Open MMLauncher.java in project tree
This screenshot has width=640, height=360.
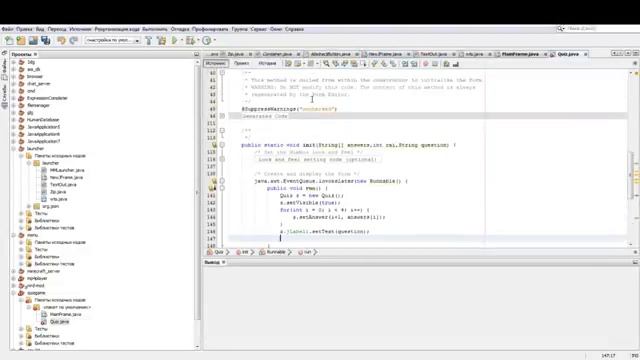[67, 170]
